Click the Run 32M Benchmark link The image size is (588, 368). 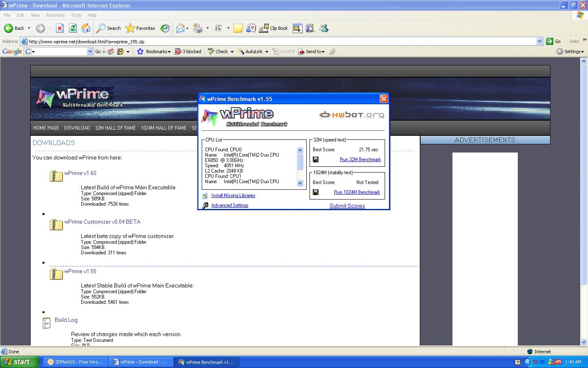360,159
